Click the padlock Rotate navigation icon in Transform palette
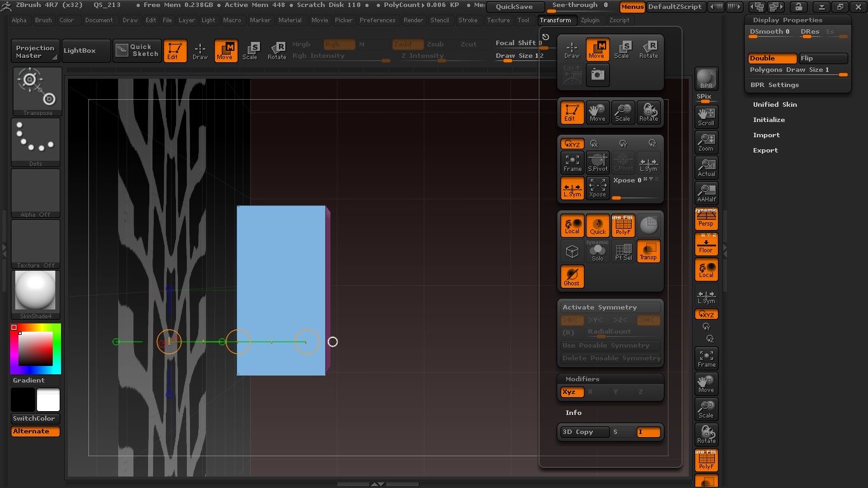The width and height of the screenshot is (868, 488). 649,112
